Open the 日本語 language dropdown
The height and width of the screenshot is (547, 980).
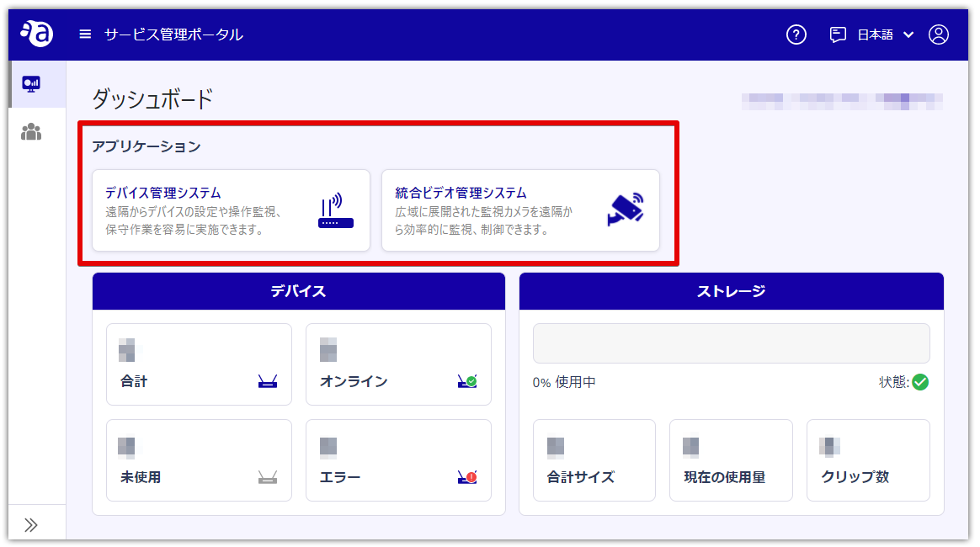(x=885, y=35)
